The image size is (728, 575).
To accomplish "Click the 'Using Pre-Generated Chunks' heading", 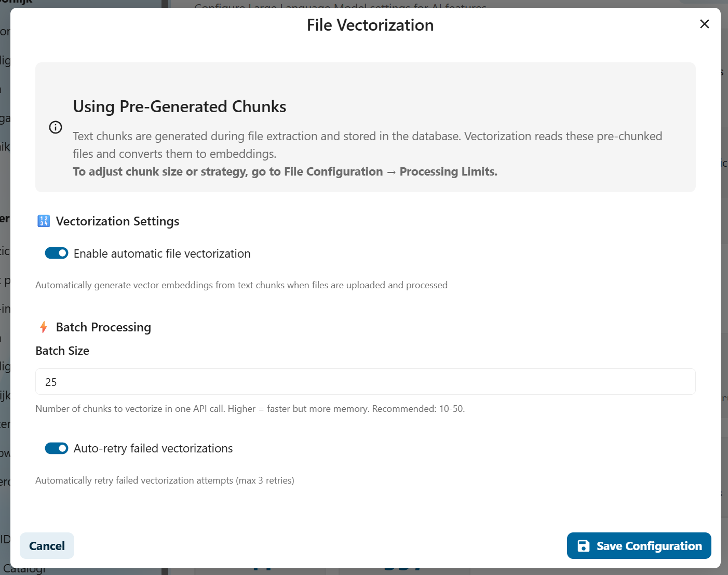I will 180,106.
